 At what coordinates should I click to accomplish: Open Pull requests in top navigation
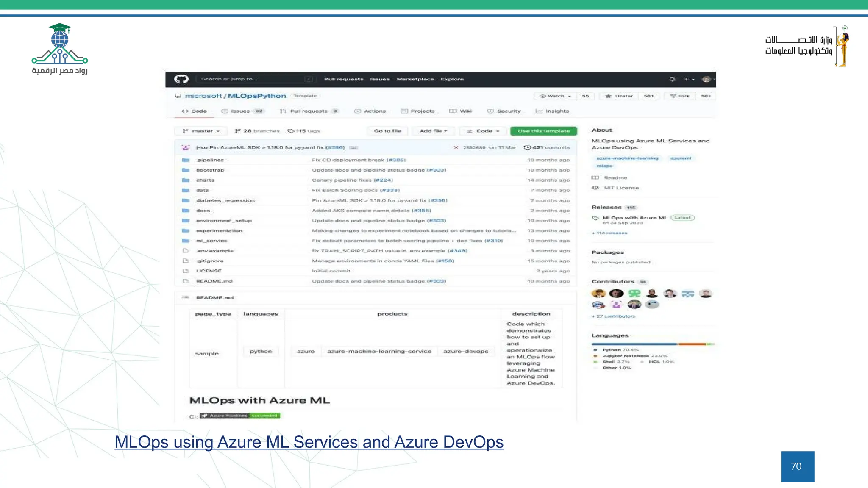click(344, 79)
